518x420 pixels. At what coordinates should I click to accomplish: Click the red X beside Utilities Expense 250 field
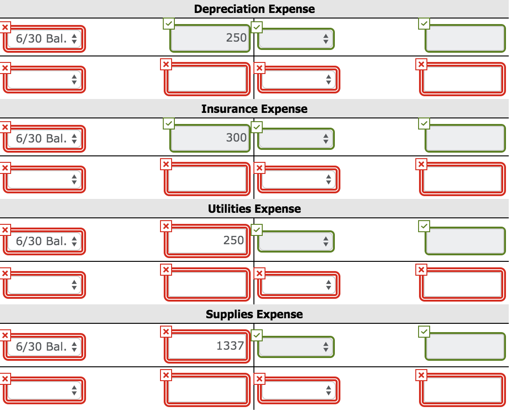[x=166, y=226]
